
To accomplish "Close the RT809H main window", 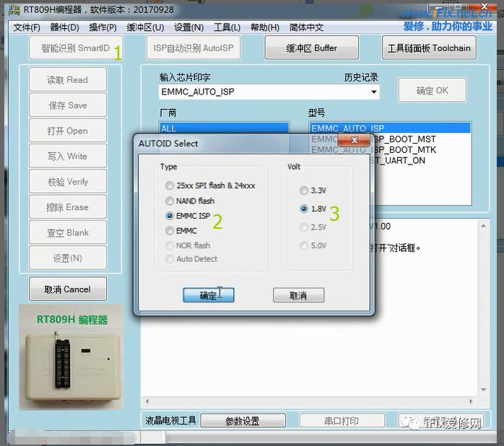I will [485, 7].
